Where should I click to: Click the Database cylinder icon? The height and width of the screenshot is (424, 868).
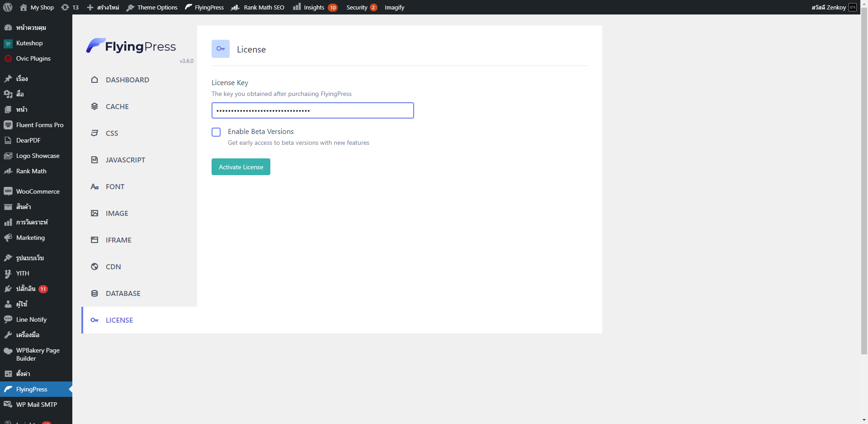click(94, 293)
